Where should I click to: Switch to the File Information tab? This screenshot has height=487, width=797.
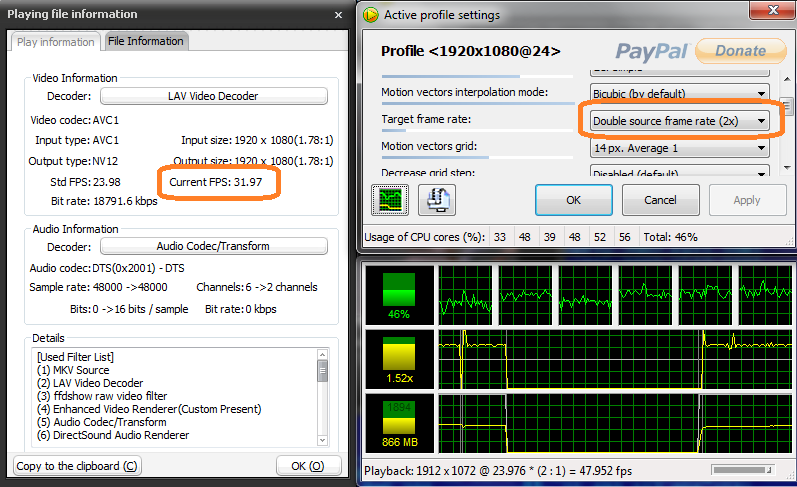click(146, 41)
